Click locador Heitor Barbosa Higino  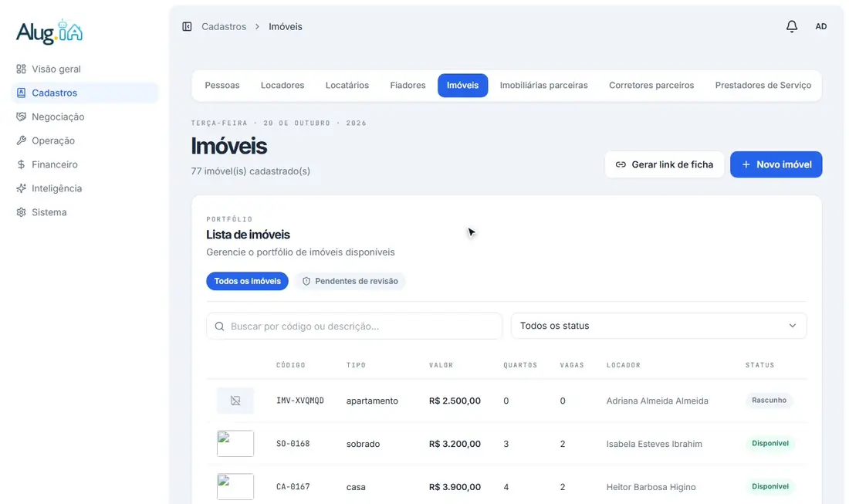click(x=651, y=487)
